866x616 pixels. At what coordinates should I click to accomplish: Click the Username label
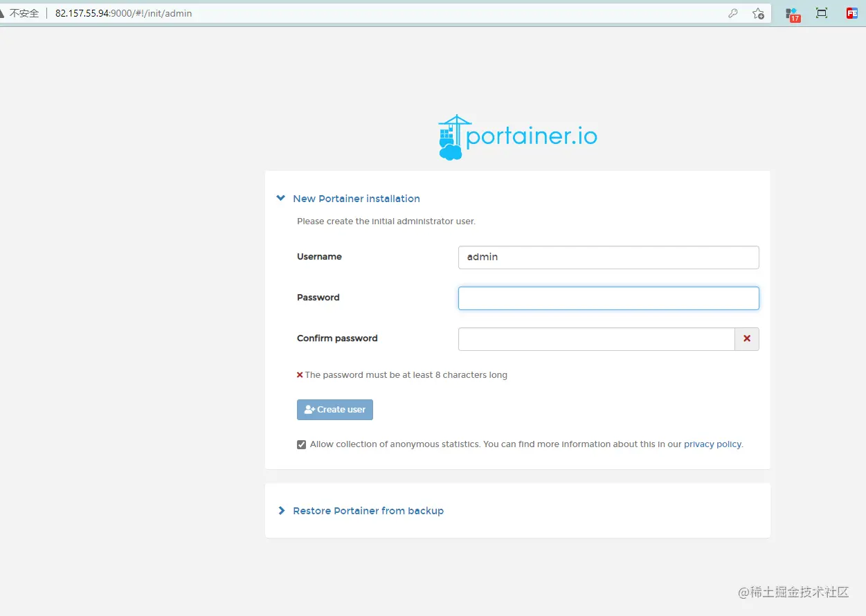coord(319,257)
